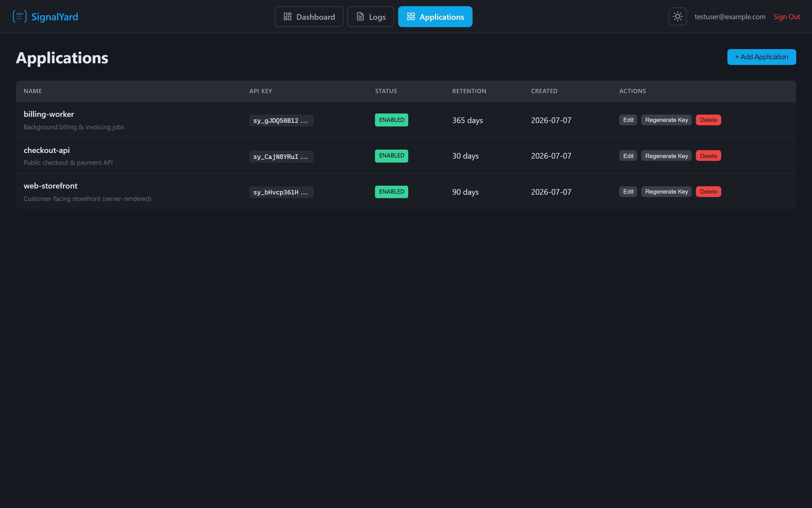Click "Customer-facing storefront (server-rendered)" description
This screenshot has width=812, height=508.
[87, 199]
